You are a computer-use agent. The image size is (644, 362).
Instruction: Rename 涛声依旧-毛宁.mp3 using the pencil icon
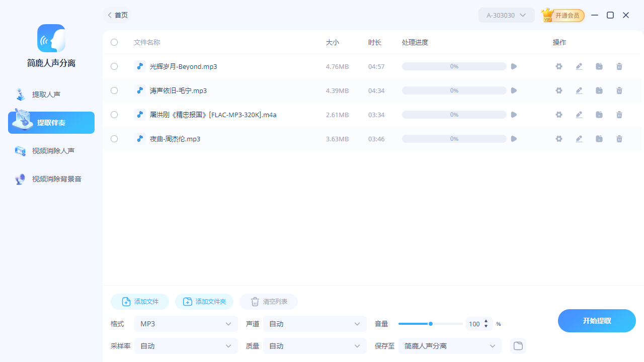[x=579, y=90]
